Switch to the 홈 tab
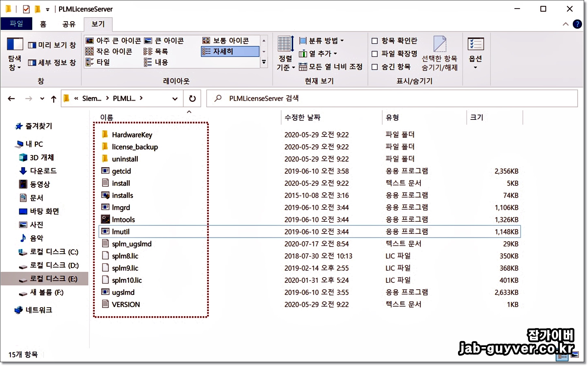 pyautogui.click(x=43, y=24)
